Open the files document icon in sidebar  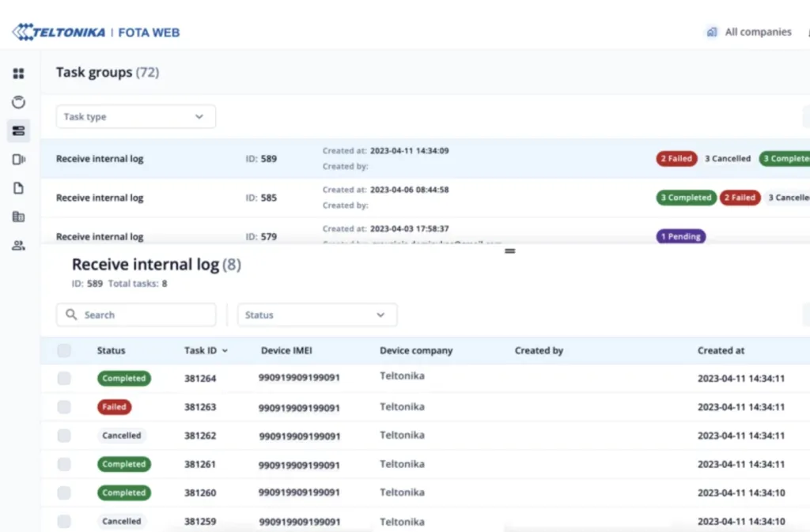[x=18, y=188]
